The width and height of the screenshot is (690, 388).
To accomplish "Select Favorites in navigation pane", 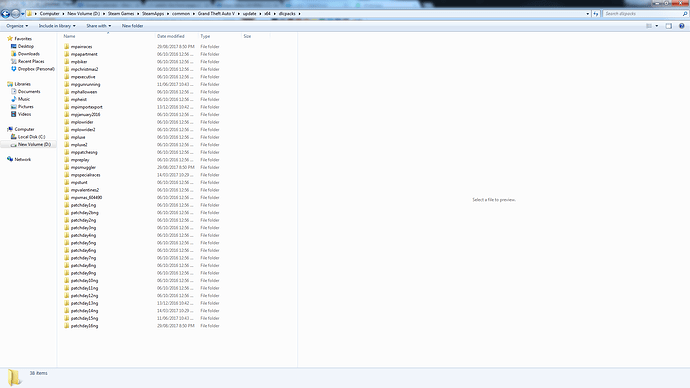I will pos(23,39).
